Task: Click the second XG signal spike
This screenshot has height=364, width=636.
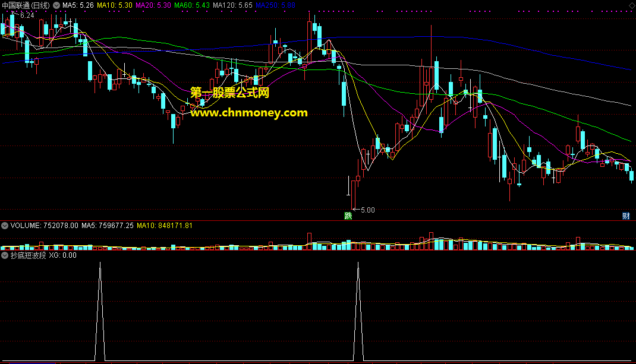Action: [358, 311]
